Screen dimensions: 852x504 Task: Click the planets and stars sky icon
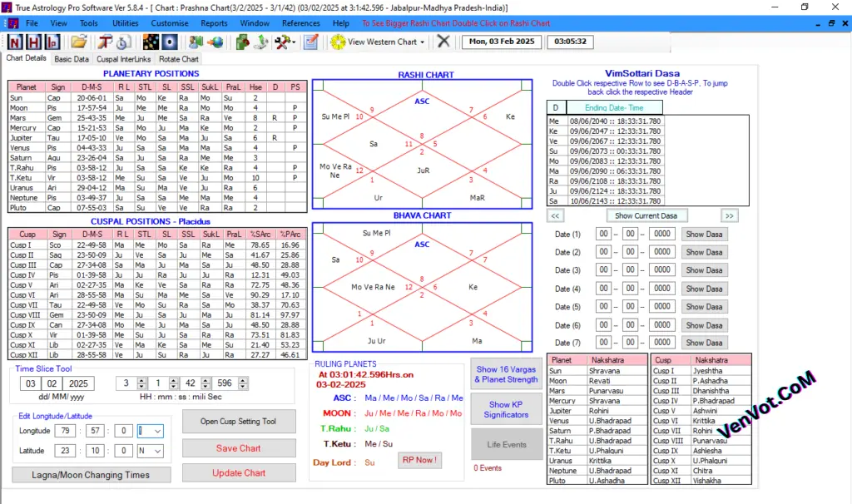151,42
